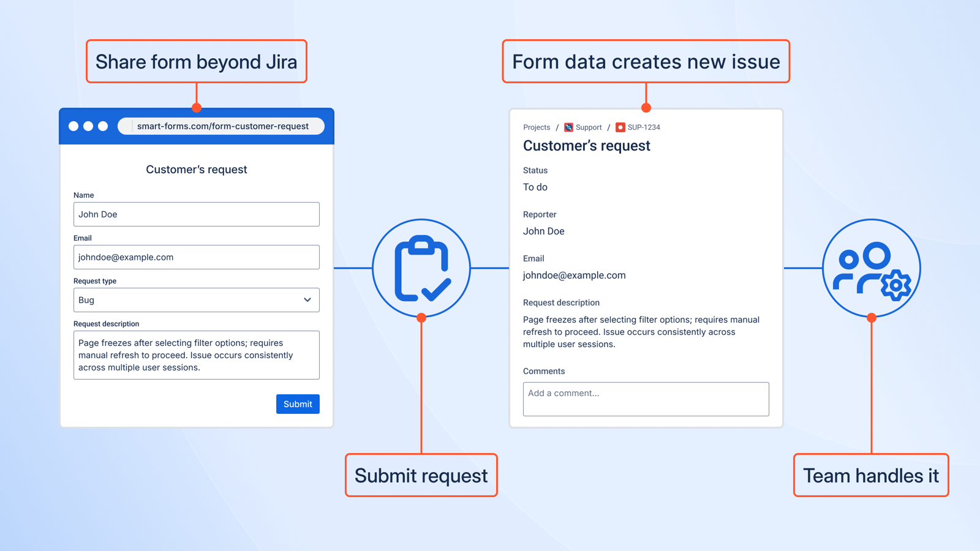Click the clipboard checkmark icon
Viewport: 980px width, 551px height.
click(x=421, y=268)
